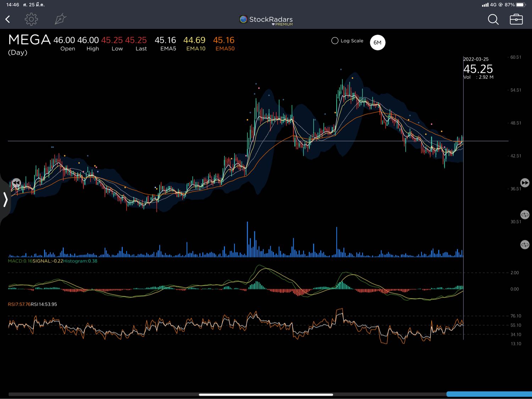Tap the date label 2022-03-25
Viewport: 532px width, 399px height.
coord(476,59)
